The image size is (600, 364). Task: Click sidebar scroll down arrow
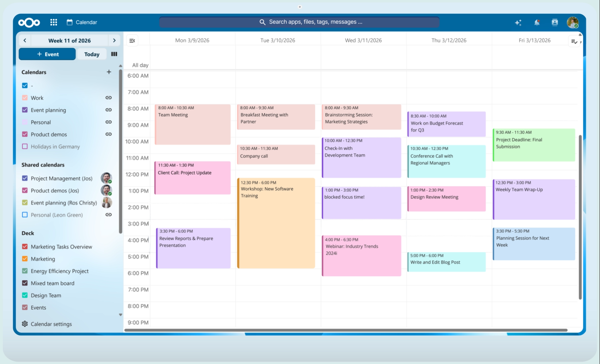[120, 315]
